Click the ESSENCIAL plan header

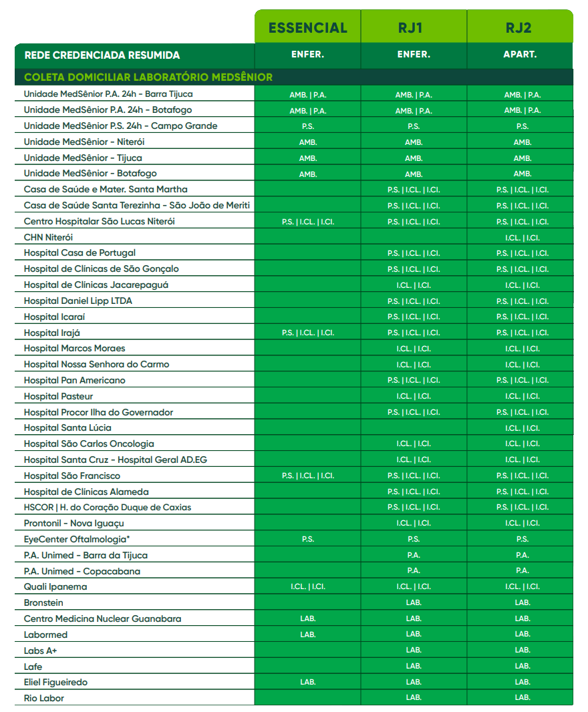point(307,28)
